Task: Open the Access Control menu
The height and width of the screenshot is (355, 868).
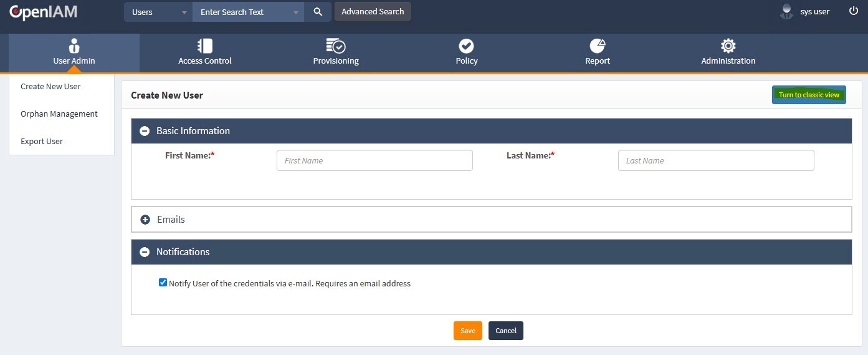Action: tap(204, 52)
